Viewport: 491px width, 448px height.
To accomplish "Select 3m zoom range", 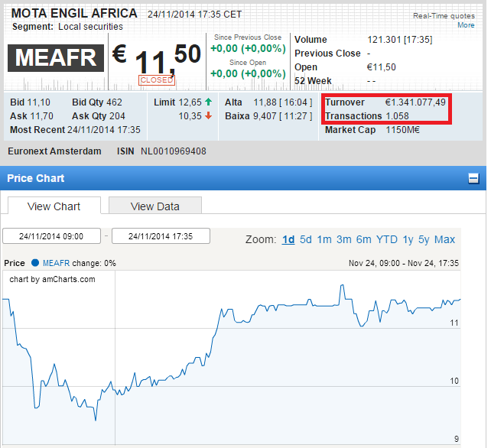I will tap(344, 239).
